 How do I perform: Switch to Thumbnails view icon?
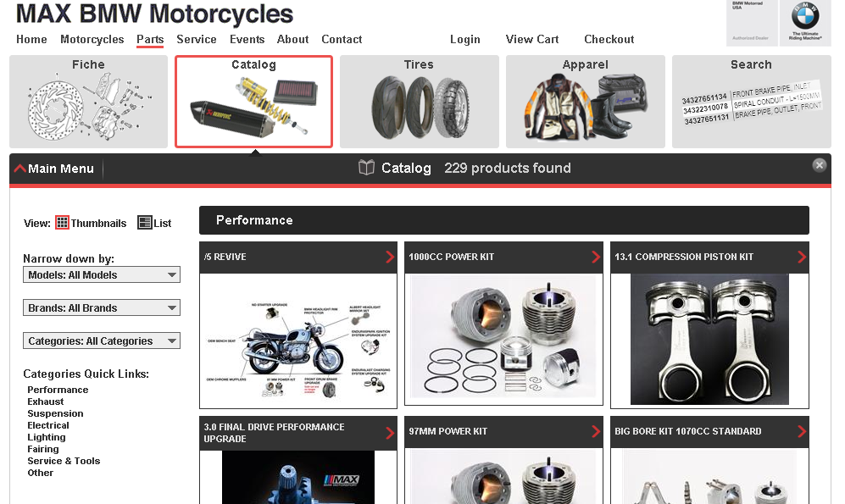tap(62, 223)
